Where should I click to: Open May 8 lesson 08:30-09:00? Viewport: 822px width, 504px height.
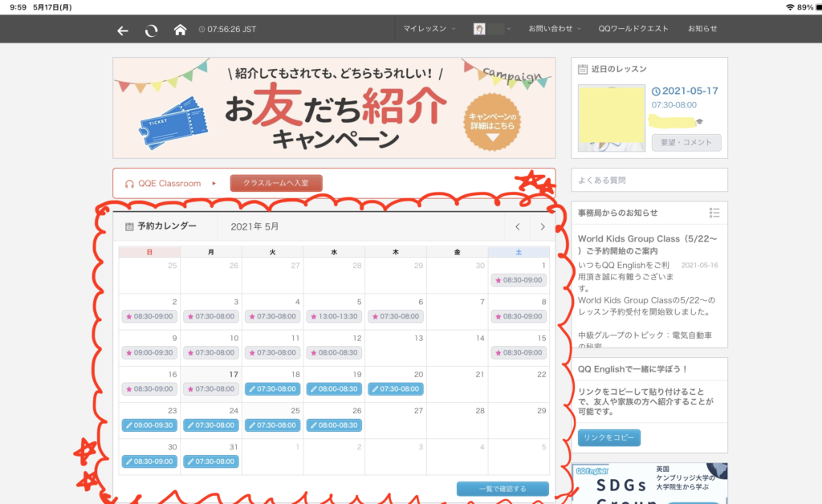[519, 316]
